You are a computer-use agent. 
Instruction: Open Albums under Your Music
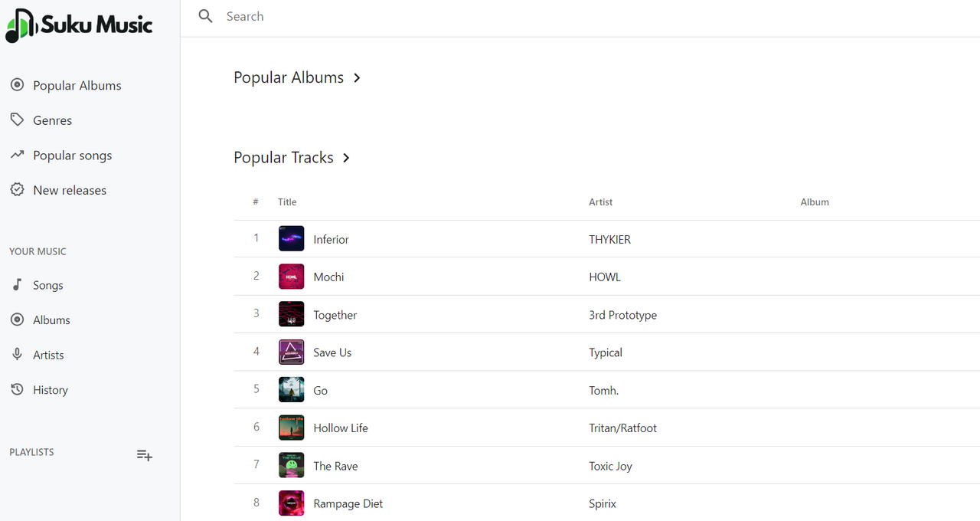pyautogui.click(x=51, y=320)
